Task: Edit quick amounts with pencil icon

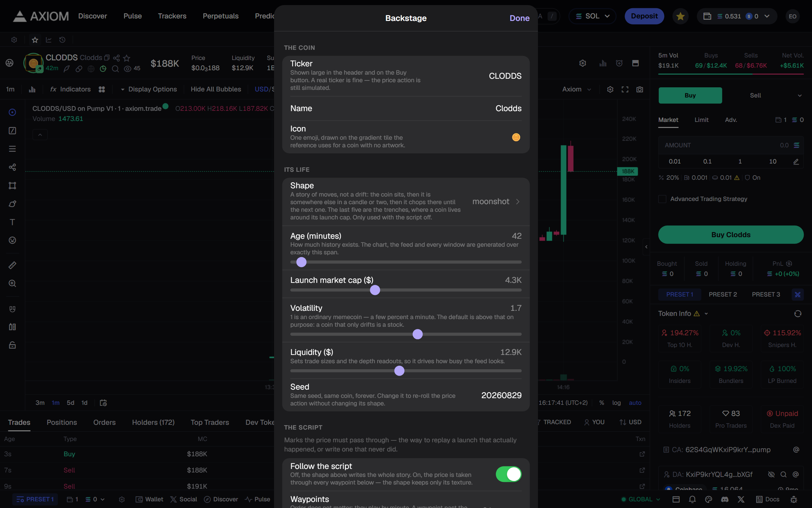Action: (x=796, y=162)
